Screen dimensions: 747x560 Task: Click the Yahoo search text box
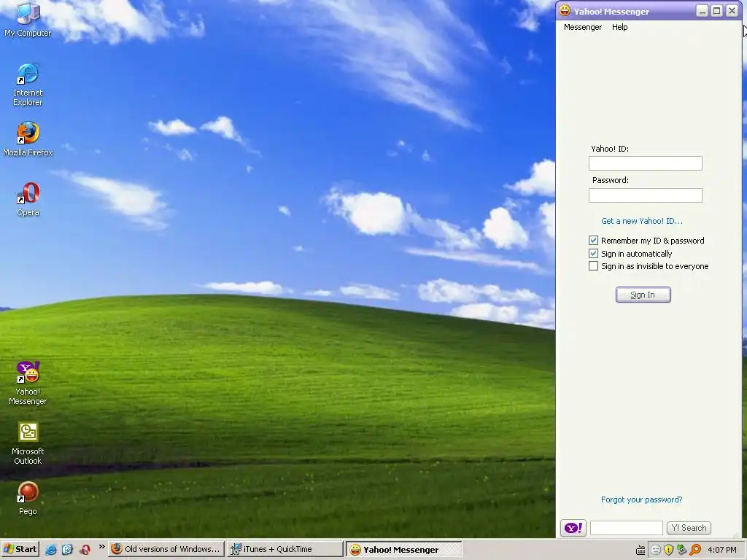pos(626,528)
